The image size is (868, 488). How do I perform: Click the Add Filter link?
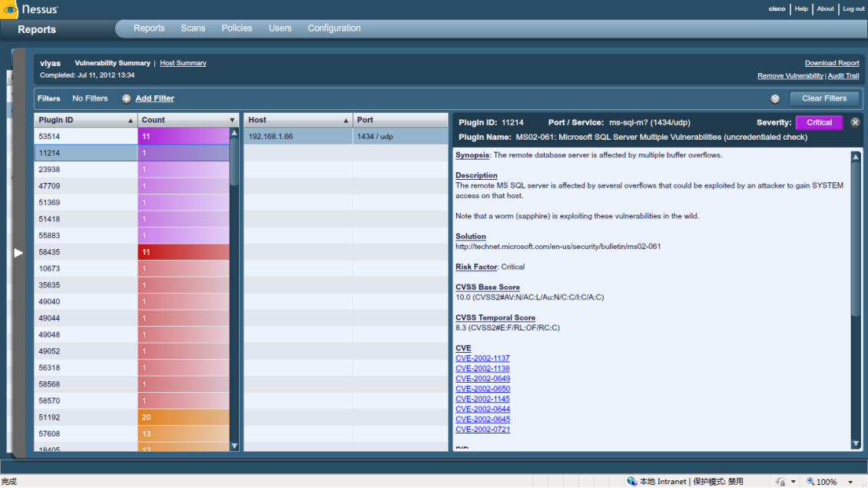click(154, 98)
